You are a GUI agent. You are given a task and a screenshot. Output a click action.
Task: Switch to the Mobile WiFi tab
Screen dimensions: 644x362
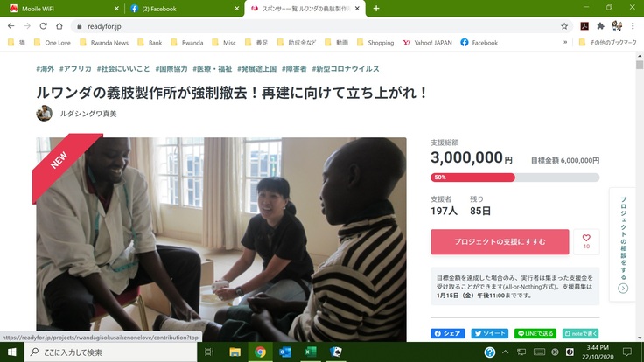[60, 8]
